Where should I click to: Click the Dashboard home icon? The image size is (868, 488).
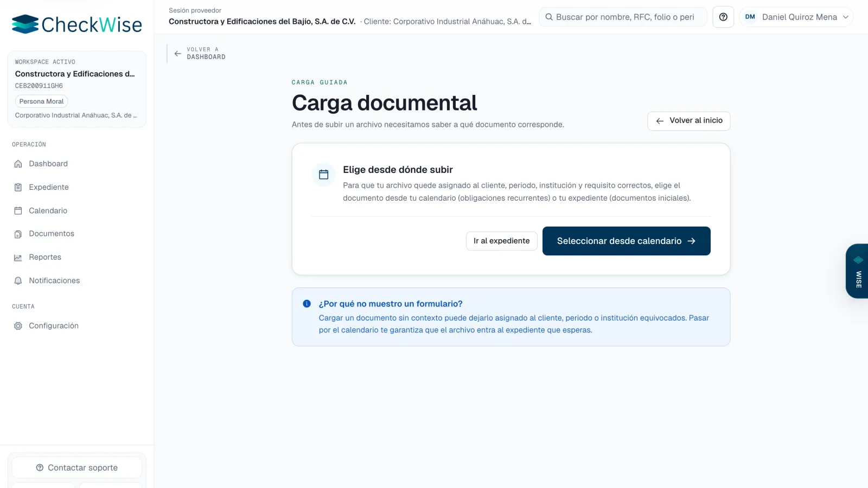(18, 164)
